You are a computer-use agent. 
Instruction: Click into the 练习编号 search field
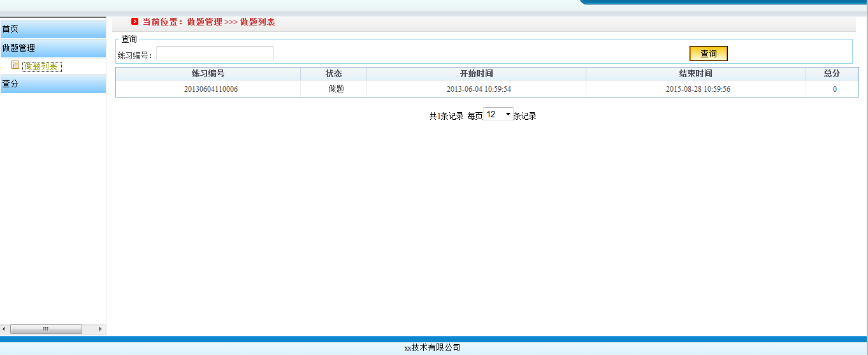point(215,54)
